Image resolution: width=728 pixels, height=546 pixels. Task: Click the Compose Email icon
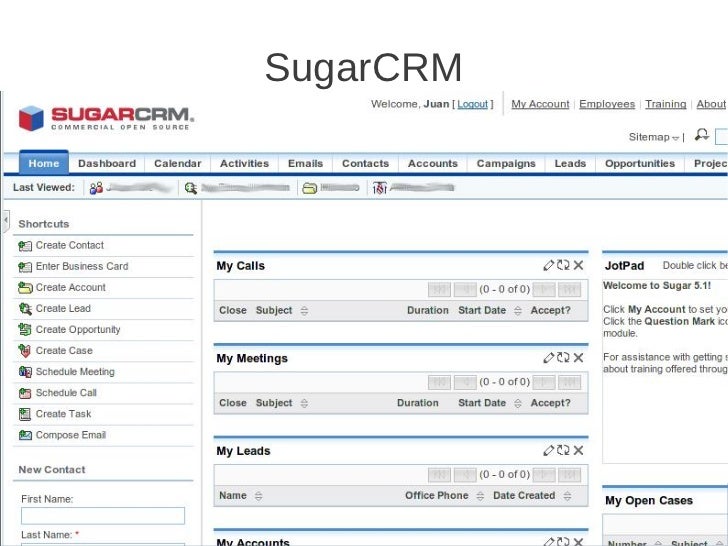25,436
